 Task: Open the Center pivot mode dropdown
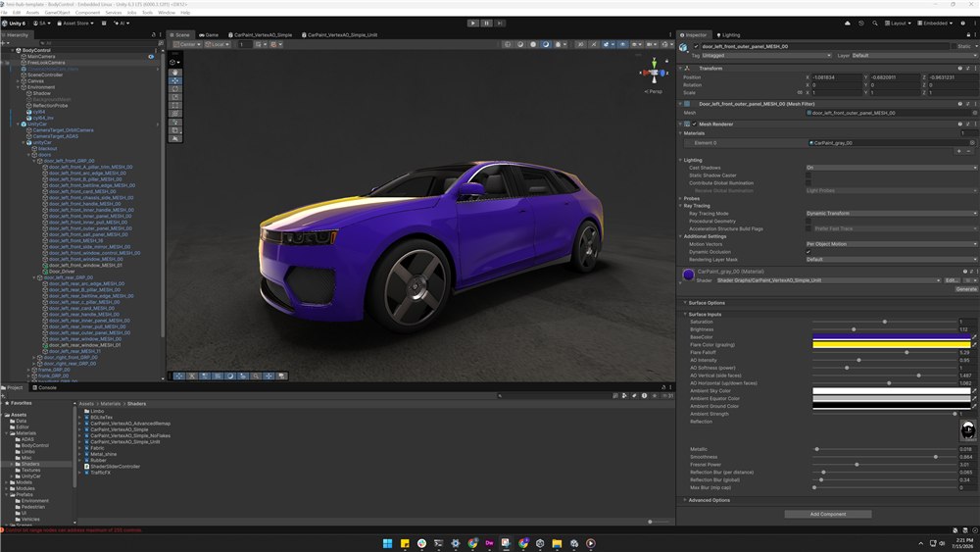[x=187, y=44]
